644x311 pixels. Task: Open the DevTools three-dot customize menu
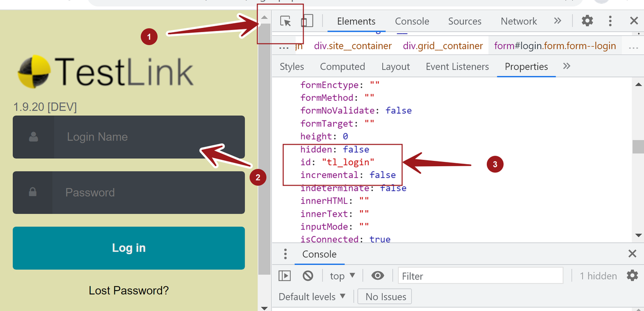[x=610, y=21]
